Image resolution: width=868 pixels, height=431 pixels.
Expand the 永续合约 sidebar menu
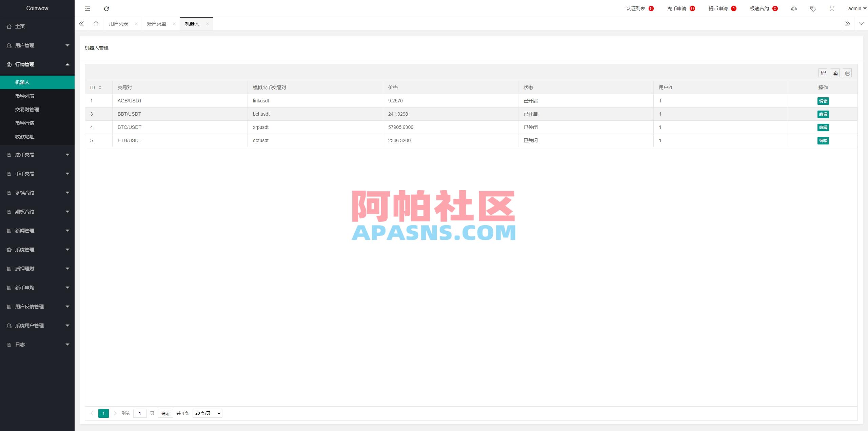[x=37, y=193]
